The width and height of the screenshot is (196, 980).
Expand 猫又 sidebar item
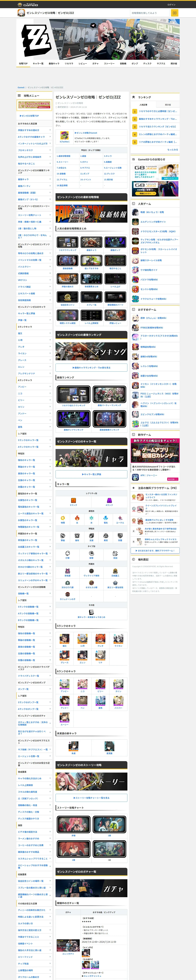34,333
